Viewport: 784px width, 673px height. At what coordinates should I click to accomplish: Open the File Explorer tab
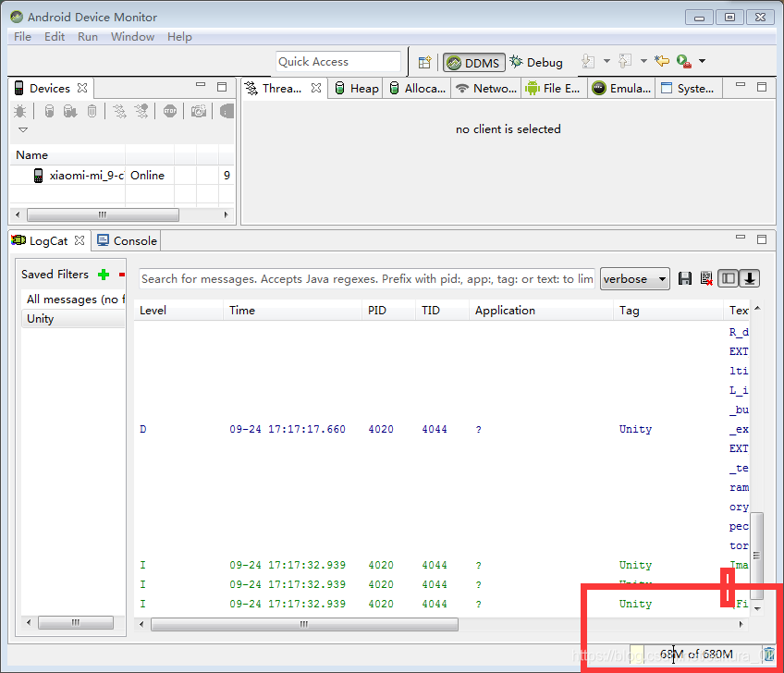click(553, 89)
